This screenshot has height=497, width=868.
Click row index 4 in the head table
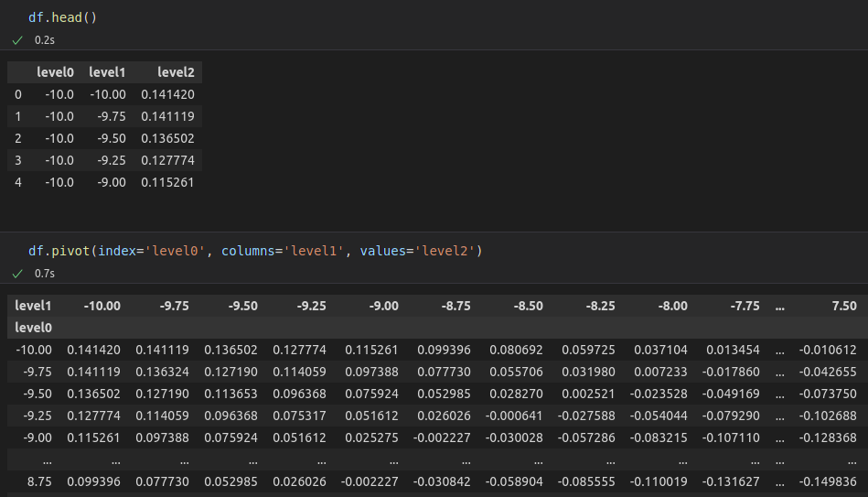(18, 182)
